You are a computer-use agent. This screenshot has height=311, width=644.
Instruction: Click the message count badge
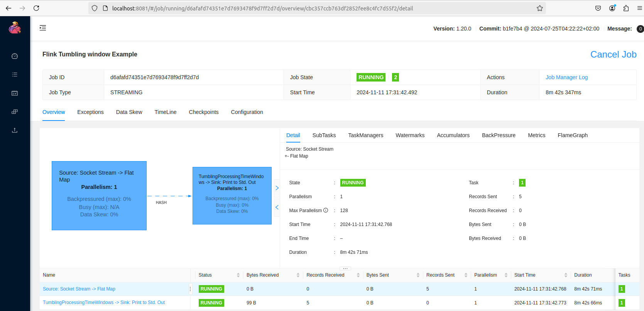(x=641, y=29)
